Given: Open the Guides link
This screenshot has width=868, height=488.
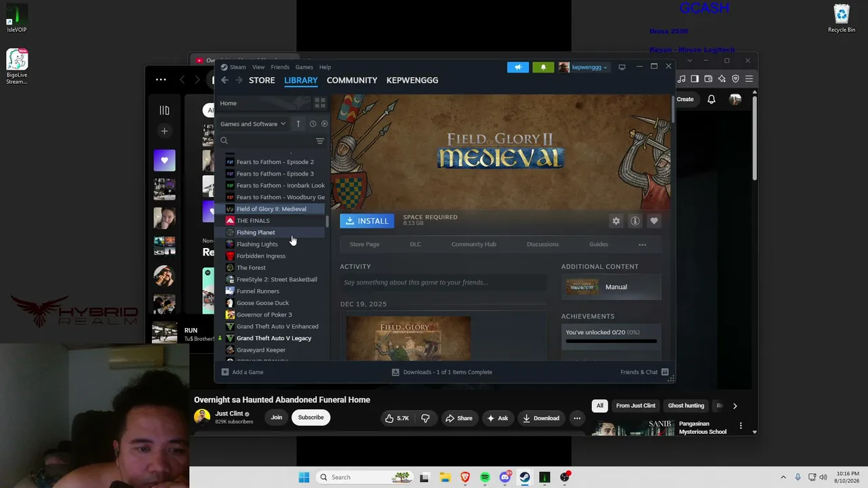Looking at the screenshot, I should point(599,245).
